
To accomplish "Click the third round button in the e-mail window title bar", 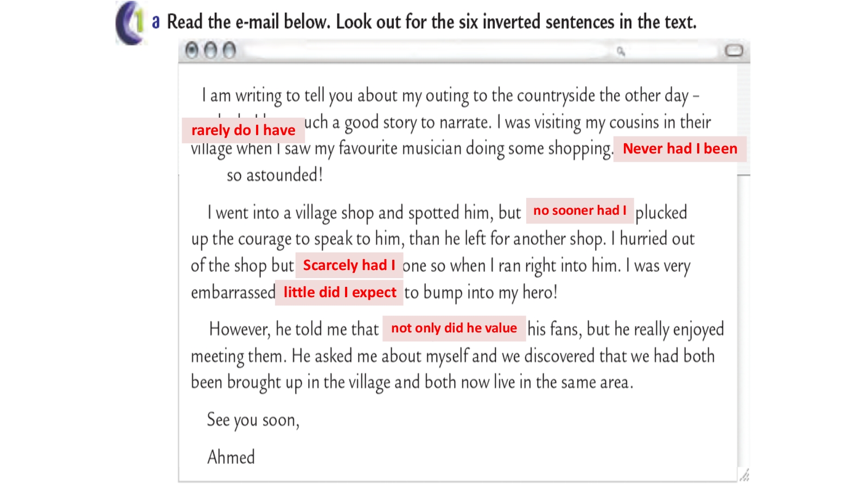I will (x=229, y=50).
